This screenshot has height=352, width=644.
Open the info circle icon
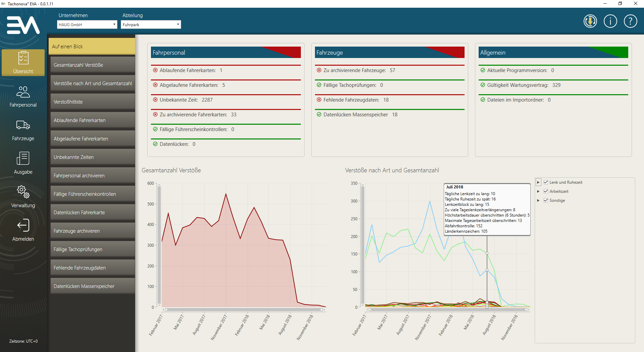click(x=610, y=21)
